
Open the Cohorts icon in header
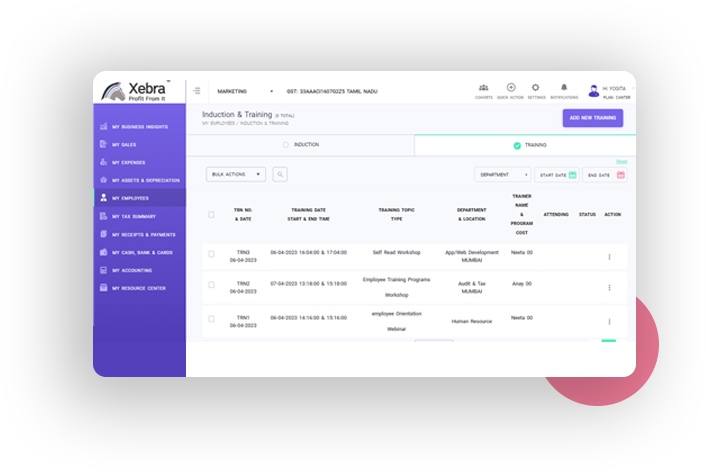coord(484,89)
